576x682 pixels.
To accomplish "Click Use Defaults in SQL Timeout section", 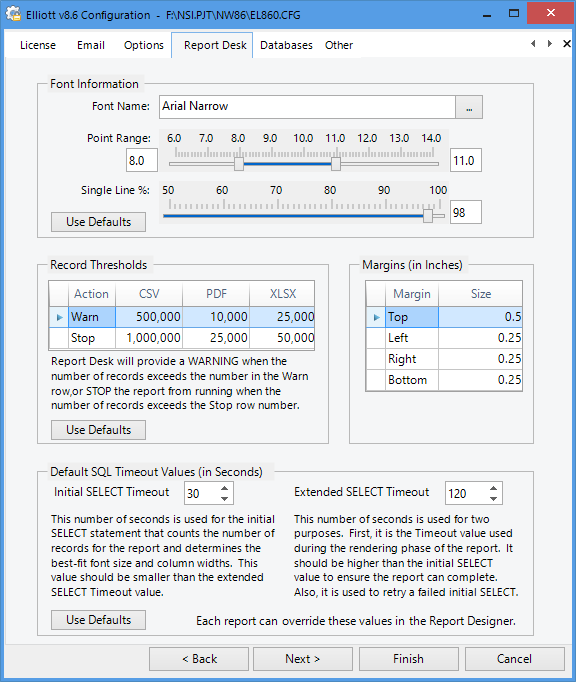I will coord(98,620).
